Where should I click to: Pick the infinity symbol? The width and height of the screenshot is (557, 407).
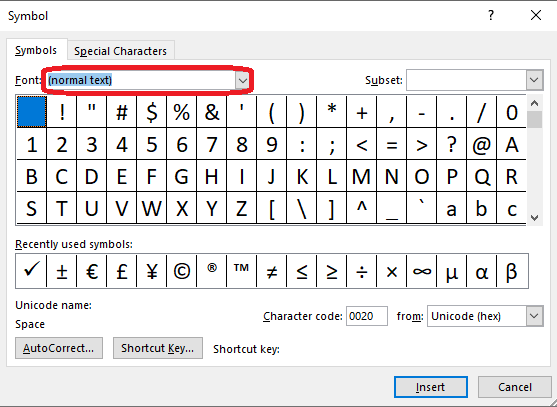tap(421, 271)
